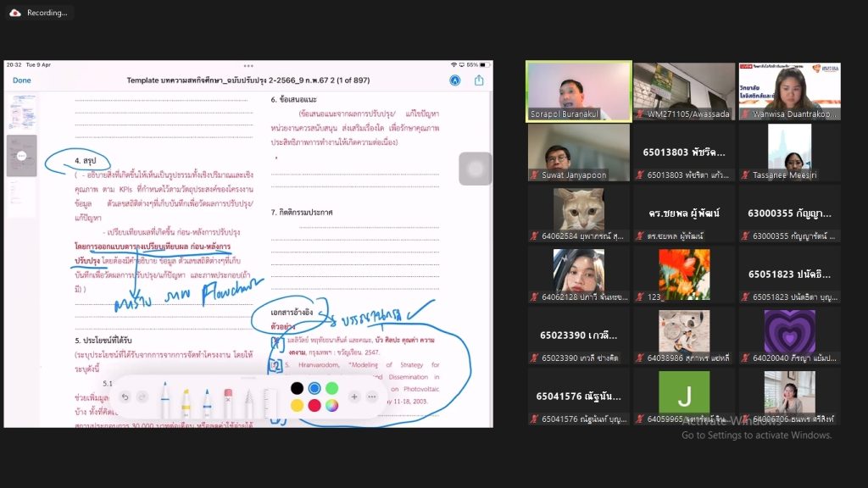This screenshot has width=868, height=488.
Task: Select the yellow Highlighter tool
Action: click(186, 402)
